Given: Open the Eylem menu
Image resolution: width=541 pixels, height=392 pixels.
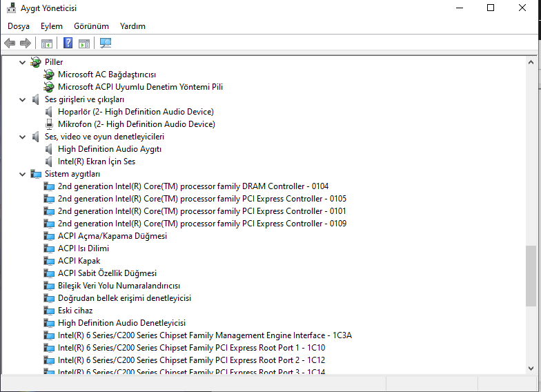Looking at the screenshot, I should pyautogui.click(x=52, y=26).
